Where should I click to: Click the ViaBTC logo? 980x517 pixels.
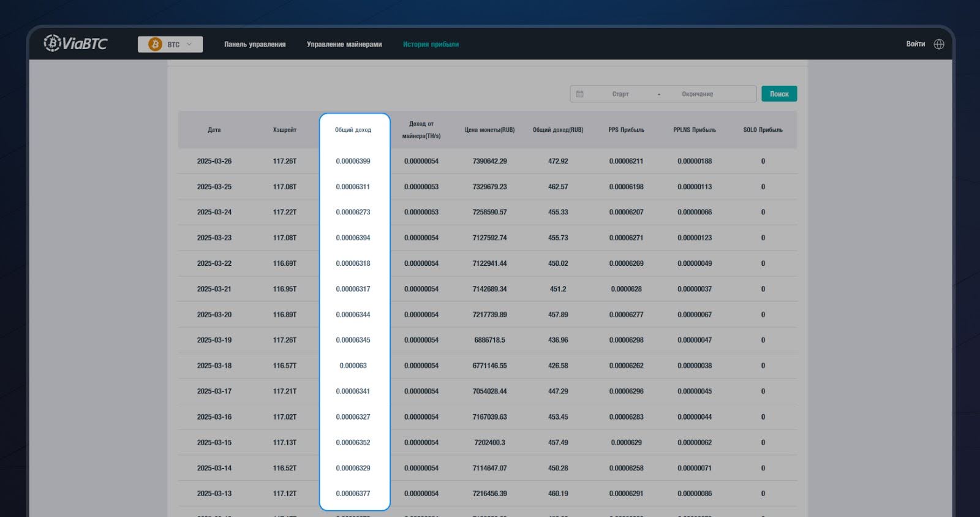[x=75, y=43]
